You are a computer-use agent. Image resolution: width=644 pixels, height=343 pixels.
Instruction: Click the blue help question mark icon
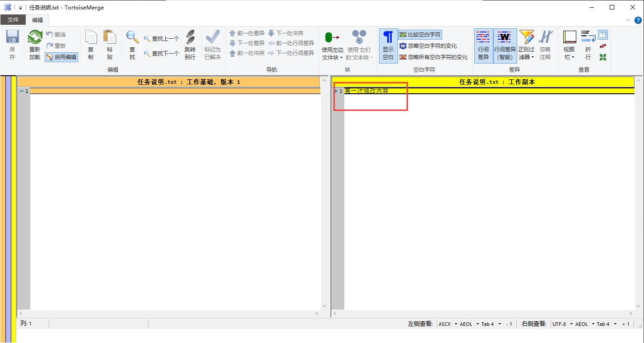tap(638, 20)
